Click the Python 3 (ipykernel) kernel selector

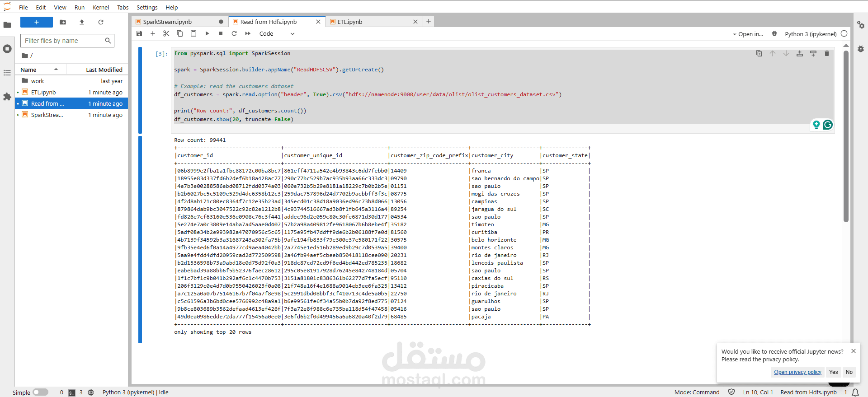[x=811, y=34]
